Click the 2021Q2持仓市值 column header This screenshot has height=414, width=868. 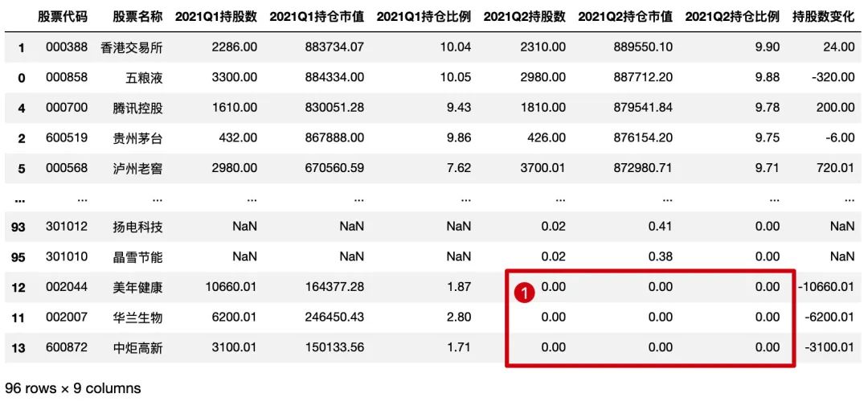625,17
